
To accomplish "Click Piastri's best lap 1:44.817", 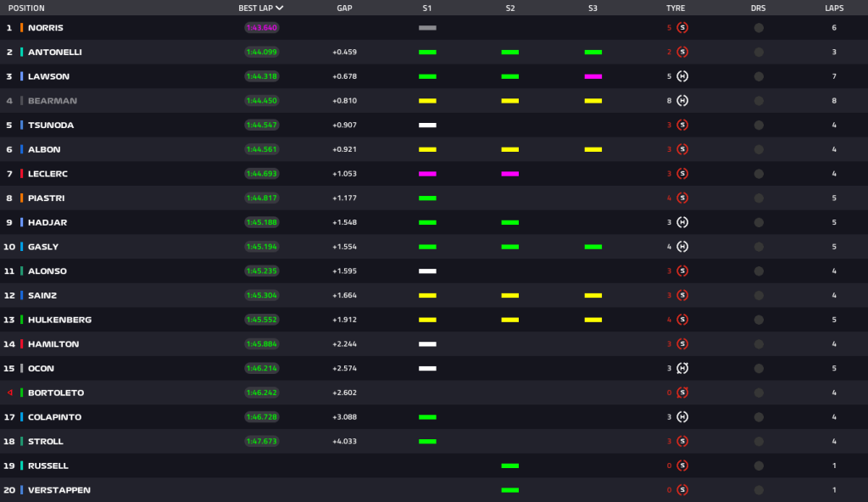I will tap(262, 198).
